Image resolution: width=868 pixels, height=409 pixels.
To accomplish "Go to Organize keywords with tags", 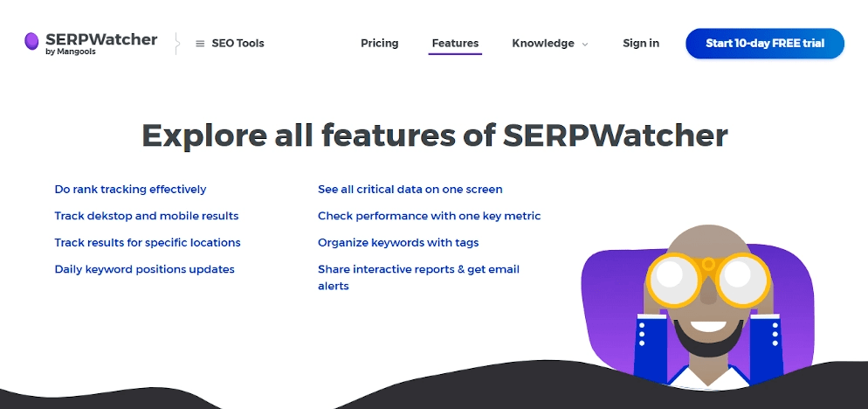I will 398,243.
